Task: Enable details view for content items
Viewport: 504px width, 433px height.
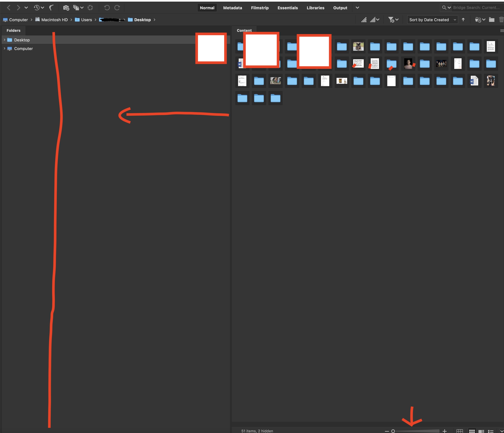Action: click(x=481, y=431)
